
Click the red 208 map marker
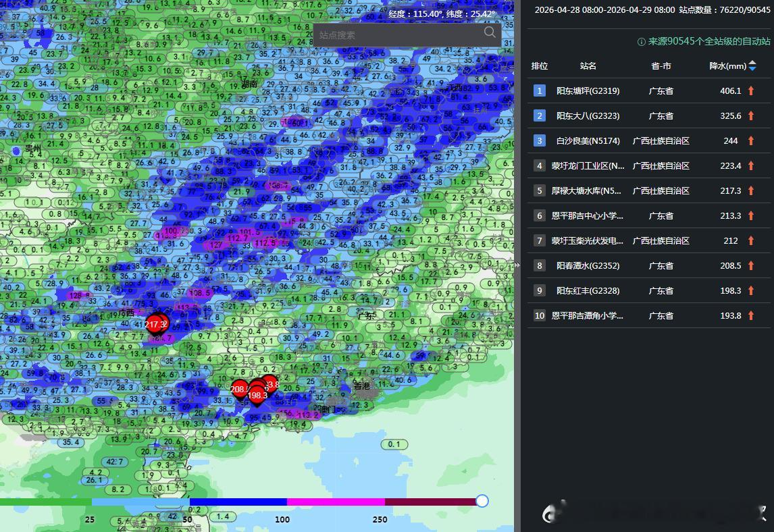coord(239,389)
